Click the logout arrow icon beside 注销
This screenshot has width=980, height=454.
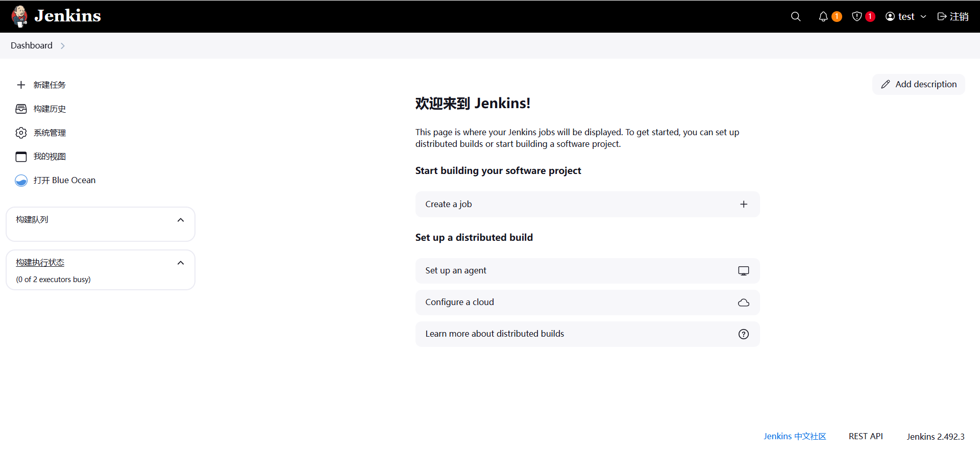[x=942, y=16]
